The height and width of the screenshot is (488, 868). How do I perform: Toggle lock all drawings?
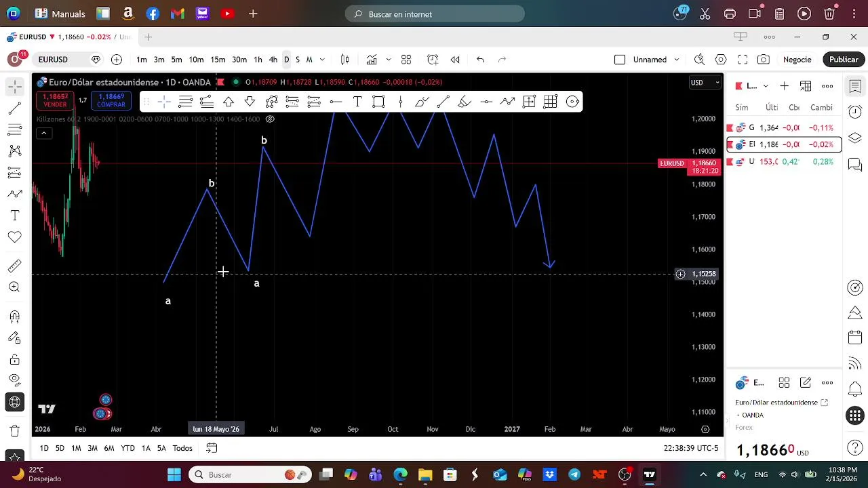pos(15,359)
